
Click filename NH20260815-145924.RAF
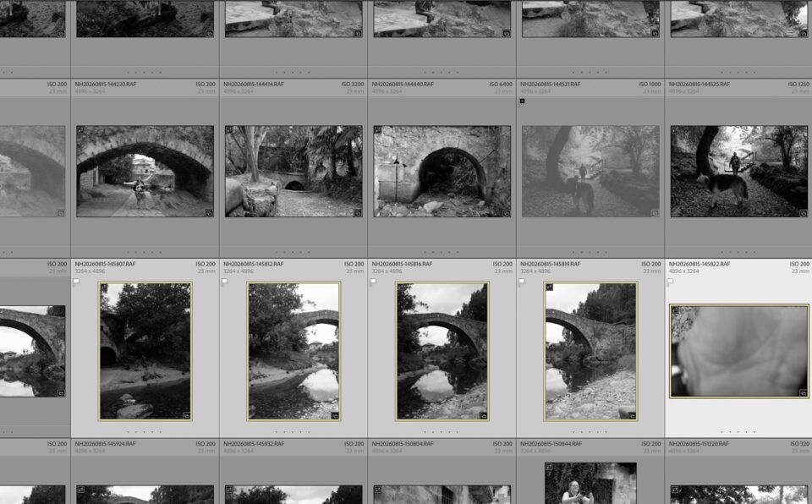pyautogui.click(x=106, y=444)
